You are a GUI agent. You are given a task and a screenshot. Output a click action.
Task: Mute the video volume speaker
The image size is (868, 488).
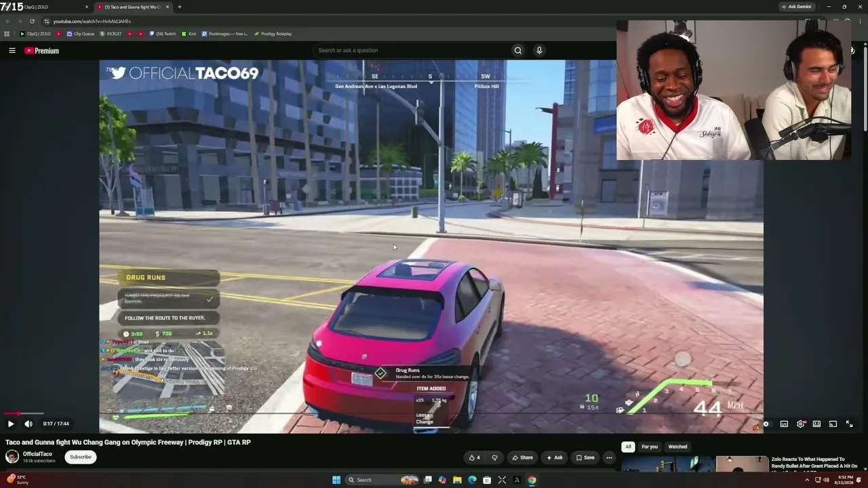[28, 424]
